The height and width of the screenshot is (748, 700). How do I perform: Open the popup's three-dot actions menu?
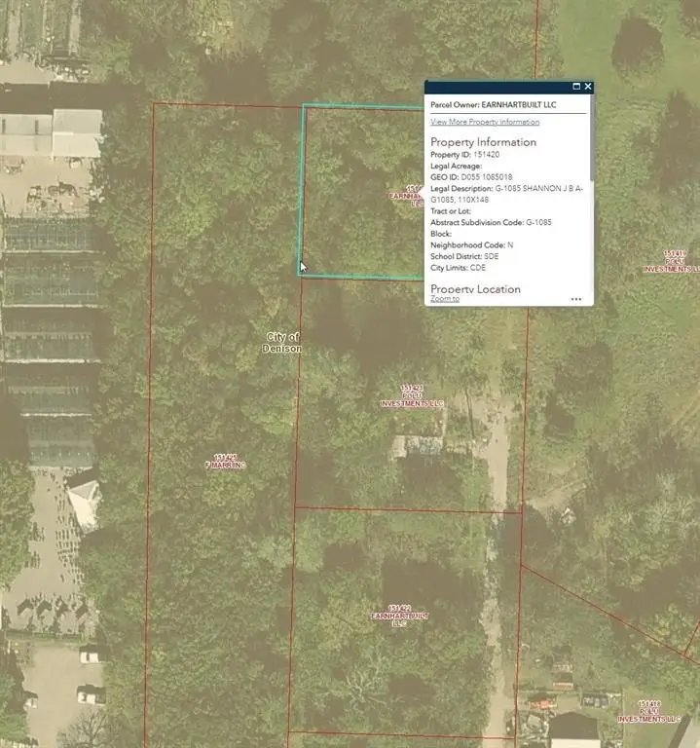click(576, 299)
